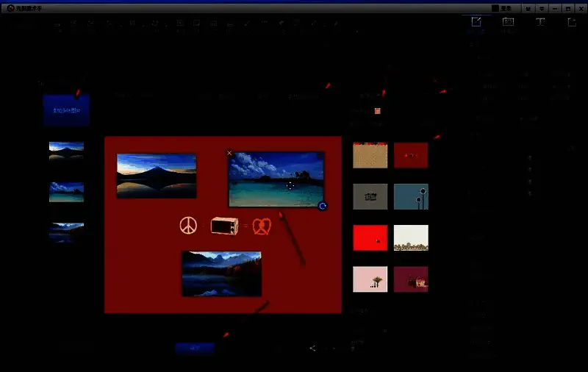Viewport: 588px width, 372px height.
Task: Choose the pink tree background template
Action: tap(370, 279)
